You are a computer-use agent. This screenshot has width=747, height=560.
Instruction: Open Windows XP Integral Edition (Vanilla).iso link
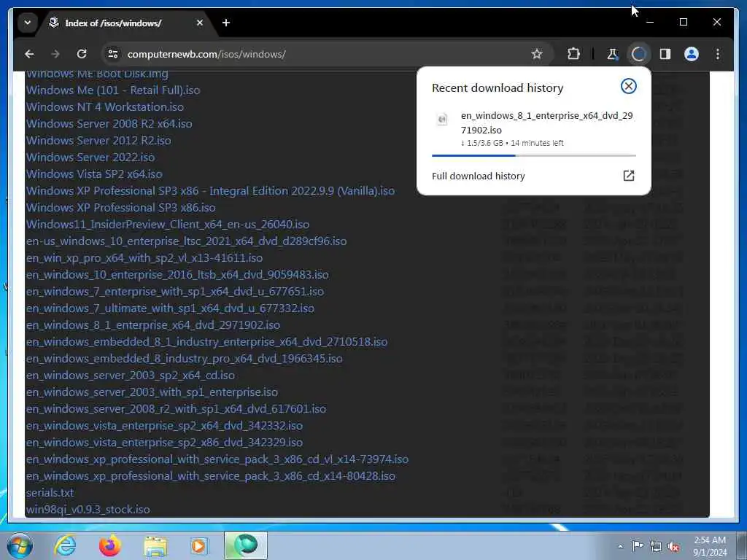coord(210,191)
